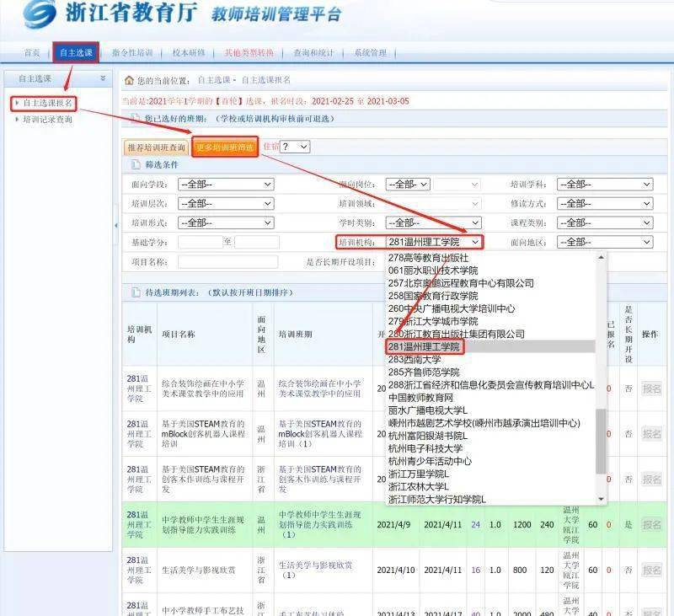Screen dimensions: 674x616
Task: Click the 基础学分 minimum input field
Action: point(201,242)
